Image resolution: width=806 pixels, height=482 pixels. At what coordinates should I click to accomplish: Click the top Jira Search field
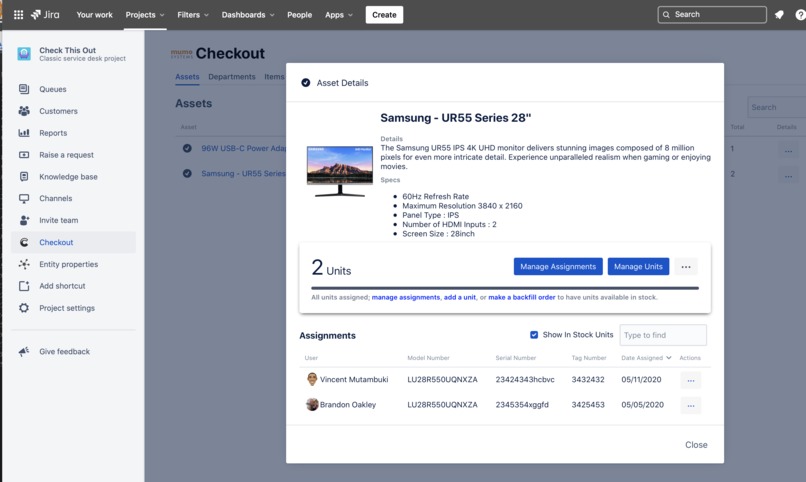712,14
